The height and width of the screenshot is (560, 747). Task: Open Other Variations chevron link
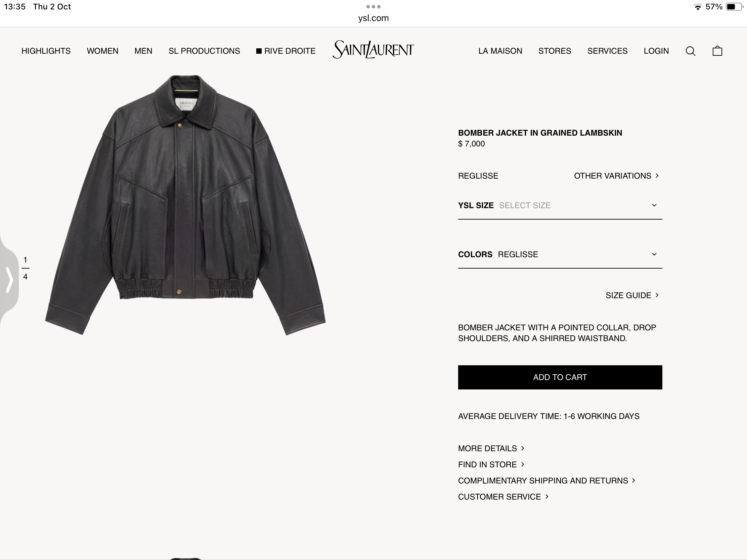tap(616, 176)
